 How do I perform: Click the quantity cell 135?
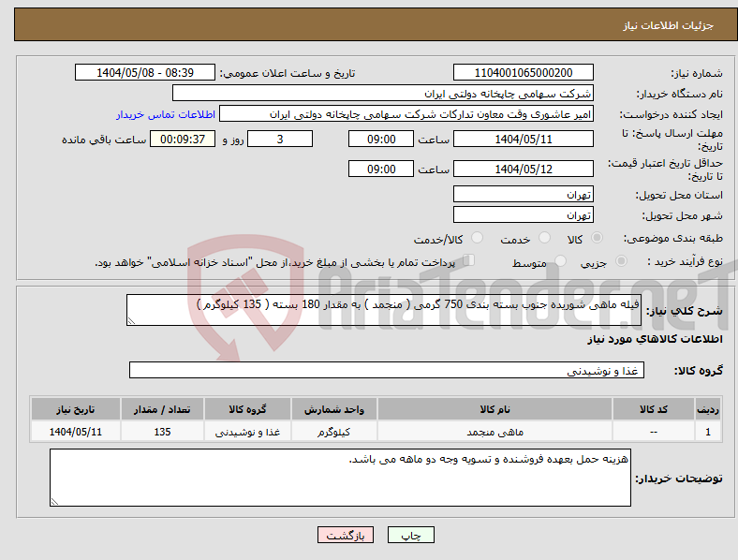pyautogui.click(x=162, y=432)
